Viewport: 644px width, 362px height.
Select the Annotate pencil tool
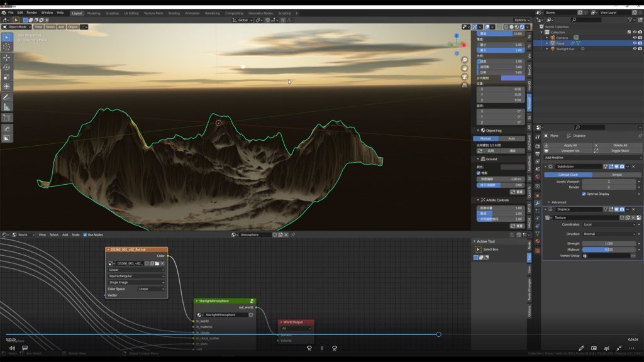[7, 97]
